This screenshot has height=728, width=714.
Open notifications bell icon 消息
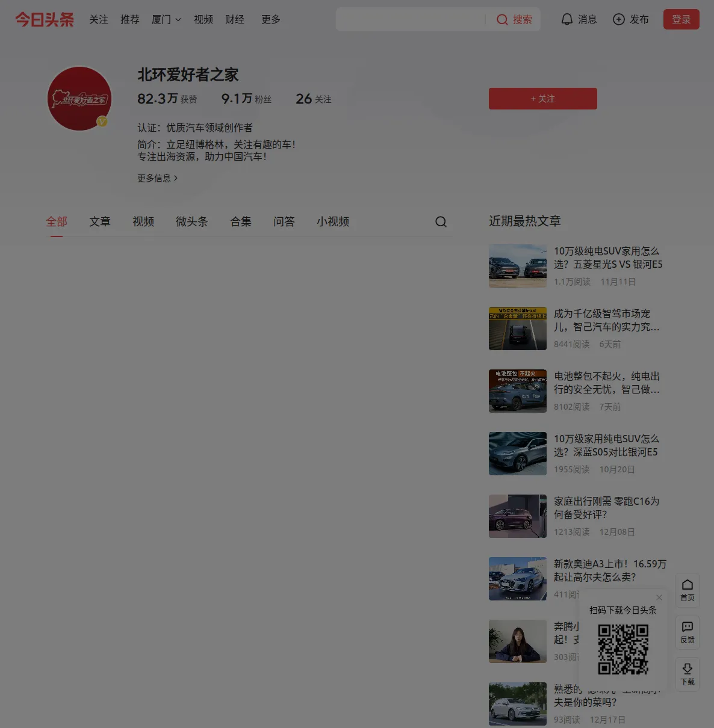pyautogui.click(x=567, y=20)
